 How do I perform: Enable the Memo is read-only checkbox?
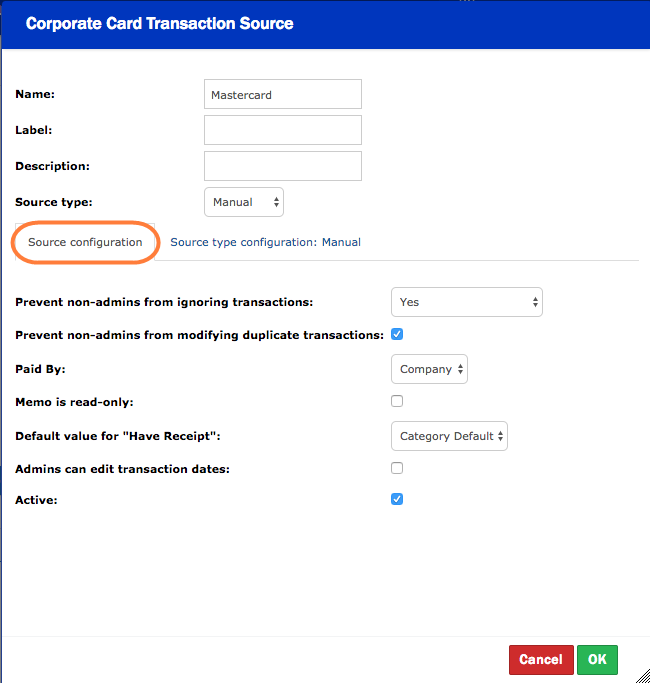click(397, 401)
